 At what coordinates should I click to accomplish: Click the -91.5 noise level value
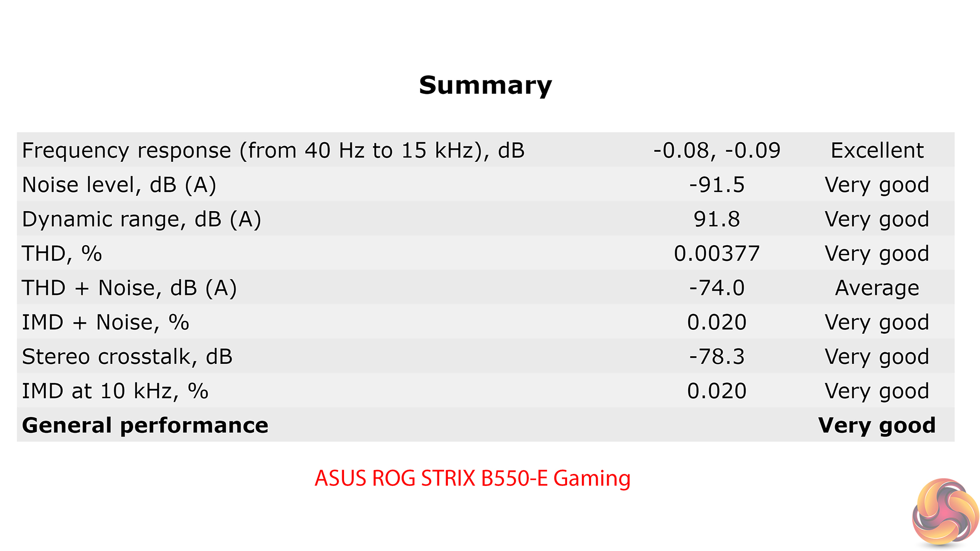click(716, 185)
